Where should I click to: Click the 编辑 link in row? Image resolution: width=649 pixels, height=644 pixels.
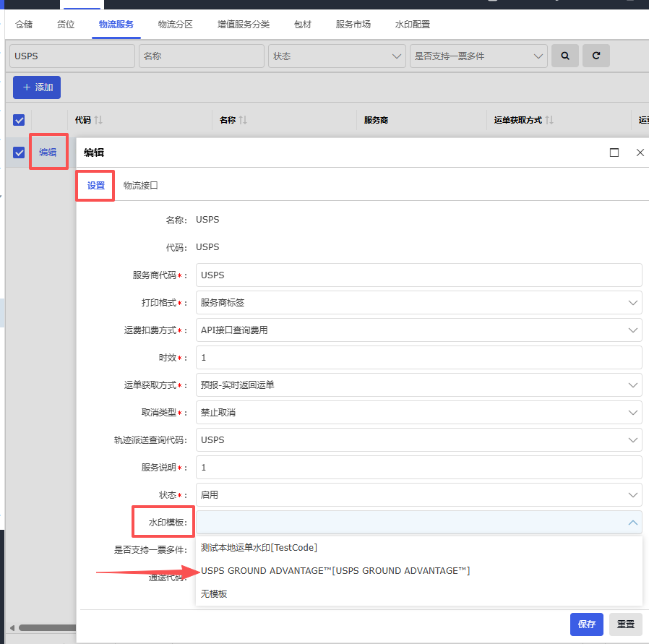(x=48, y=153)
